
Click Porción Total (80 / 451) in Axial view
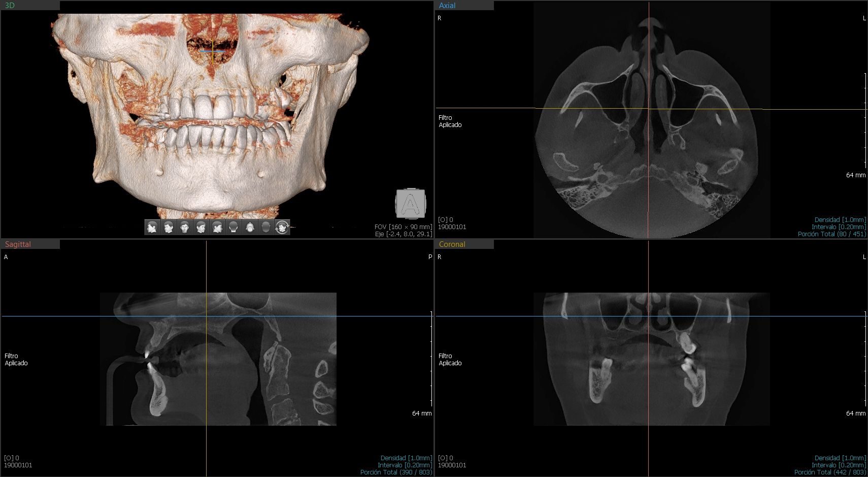831,234
